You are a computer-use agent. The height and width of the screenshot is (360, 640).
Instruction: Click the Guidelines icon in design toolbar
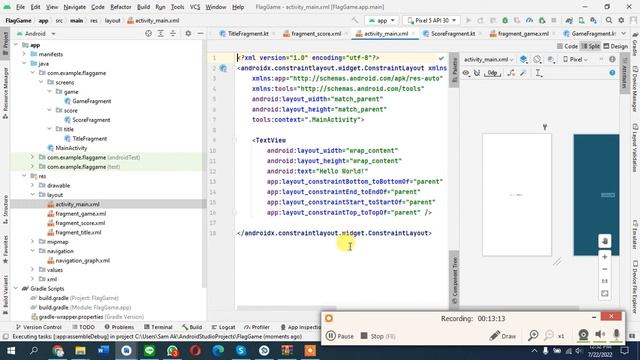538,73
